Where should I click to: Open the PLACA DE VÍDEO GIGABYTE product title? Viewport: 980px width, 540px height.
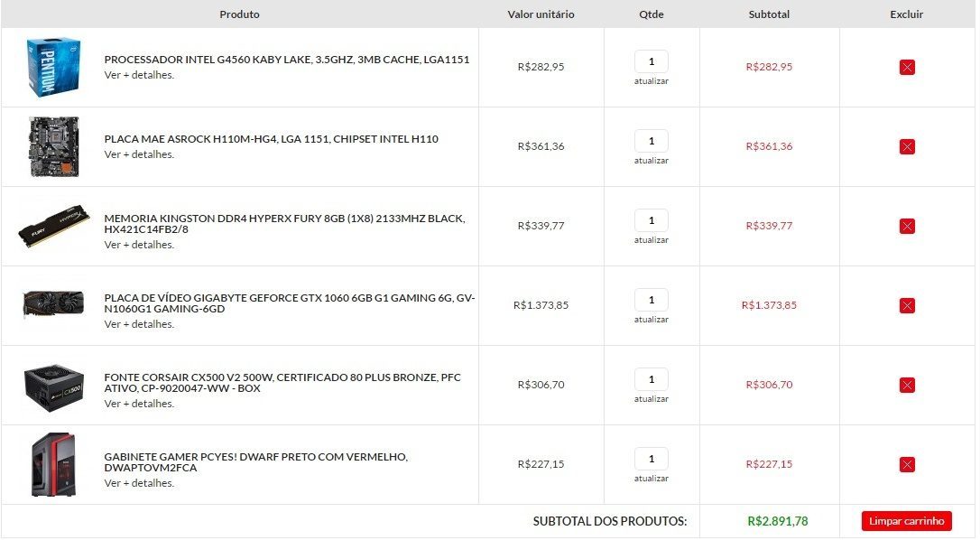290,303
